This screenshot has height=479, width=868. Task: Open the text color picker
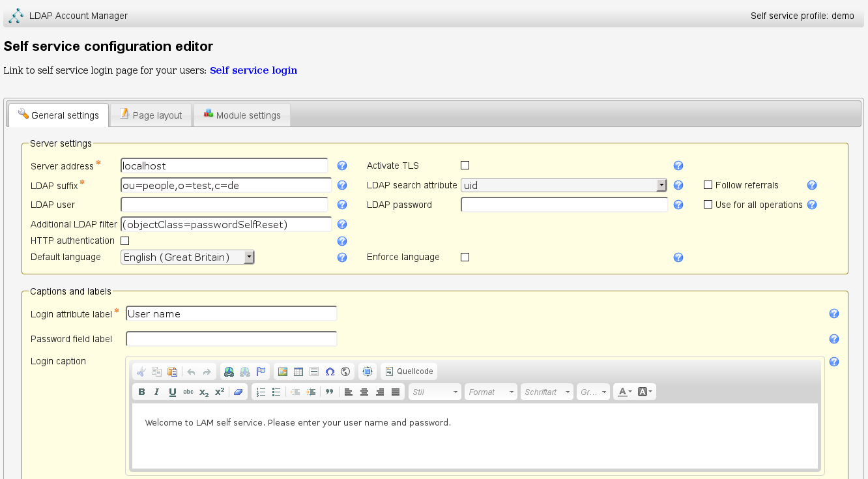pyautogui.click(x=624, y=392)
